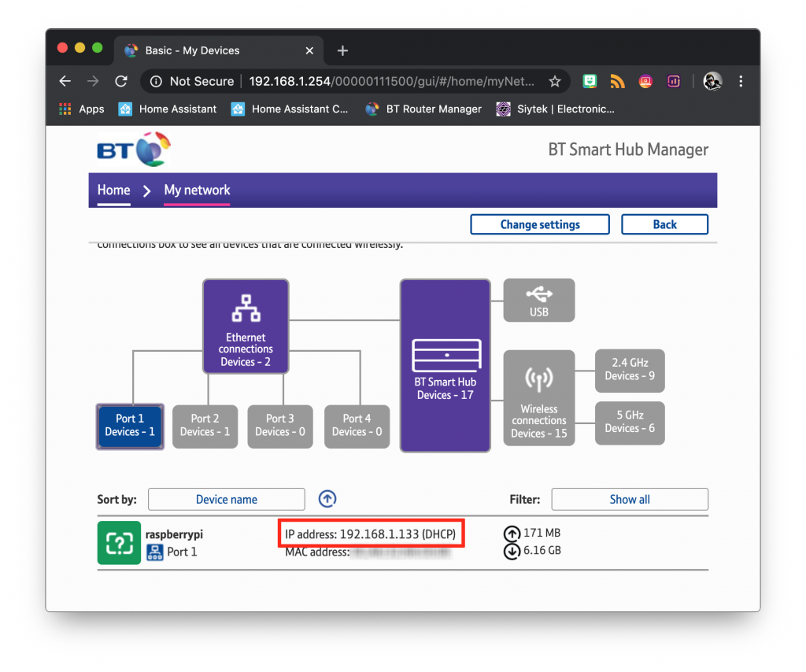The height and width of the screenshot is (672, 806).
Task: Click the red-pink camera extension icon
Action: (645, 81)
